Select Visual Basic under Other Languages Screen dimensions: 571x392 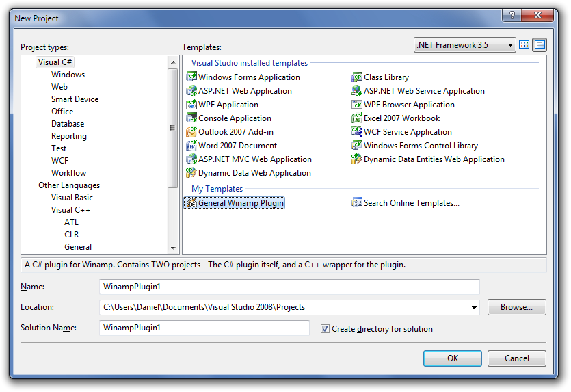point(72,198)
